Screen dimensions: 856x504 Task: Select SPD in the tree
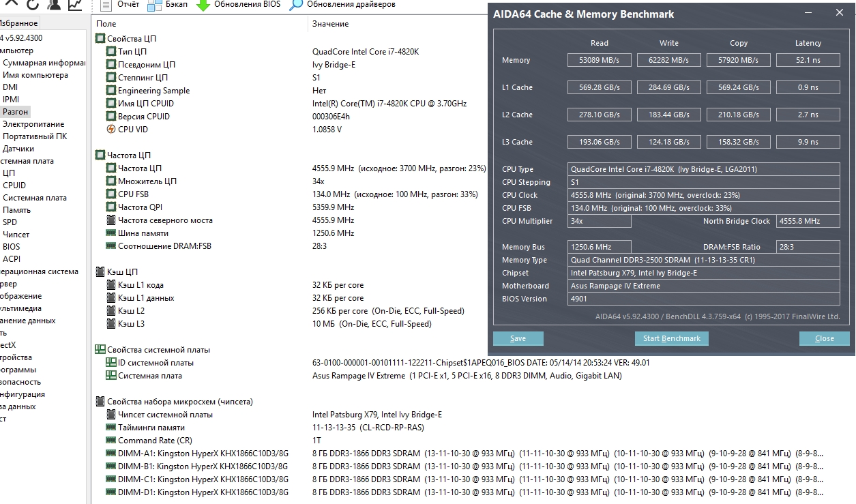pyautogui.click(x=10, y=222)
